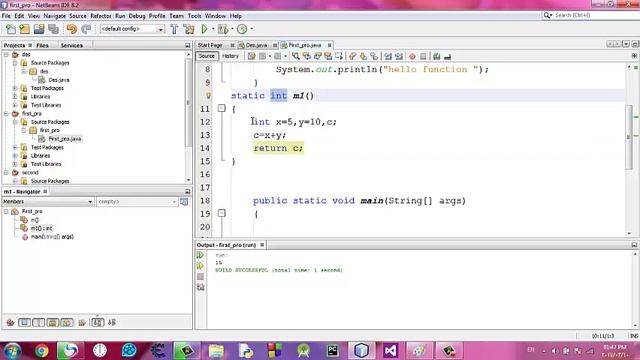
Task: Collapse the des project tree node
Action: click(6, 54)
